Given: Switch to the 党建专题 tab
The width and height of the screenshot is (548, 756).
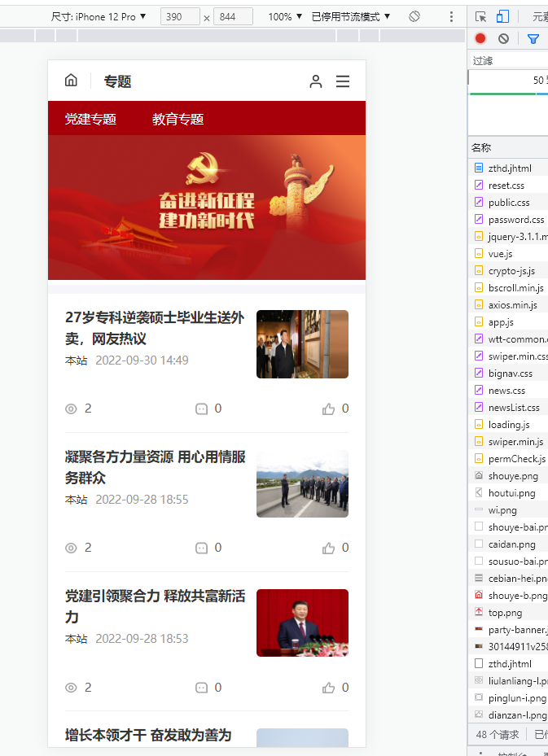Looking at the screenshot, I should point(90,119).
